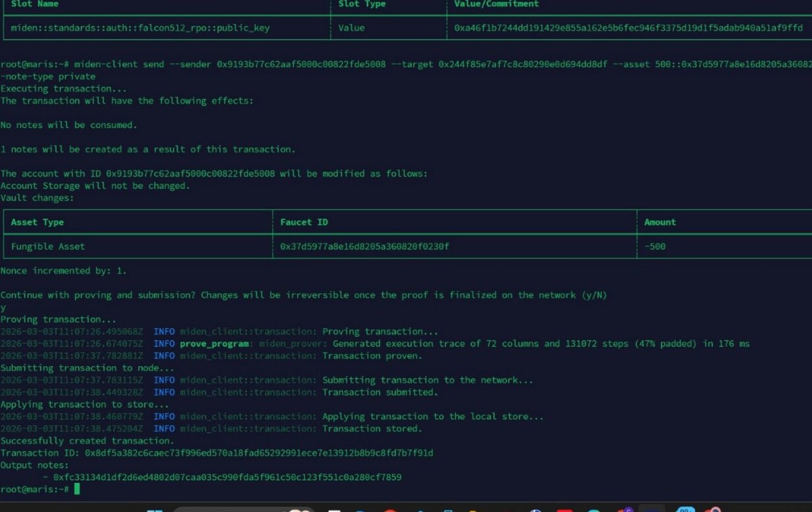The width and height of the screenshot is (812, 512).
Task: Click the "-500" amount cell
Action: tap(654, 247)
